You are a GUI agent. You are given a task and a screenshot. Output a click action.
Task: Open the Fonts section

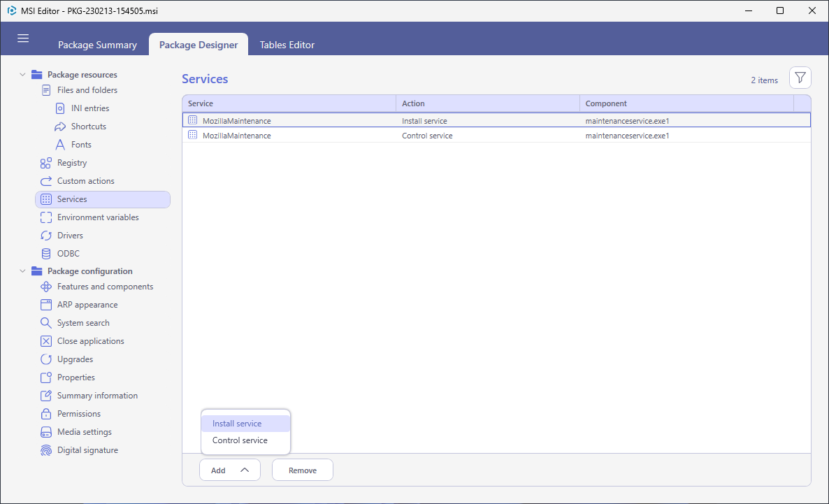(x=81, y=145)
